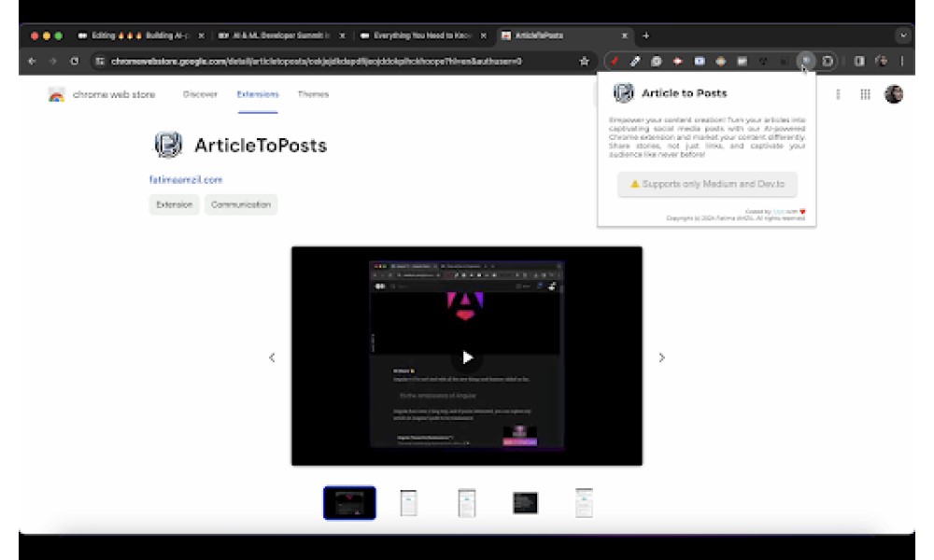Click the Communication category chip
The image size is (934, 560).
pyautogui.click(x=241, y=204)
